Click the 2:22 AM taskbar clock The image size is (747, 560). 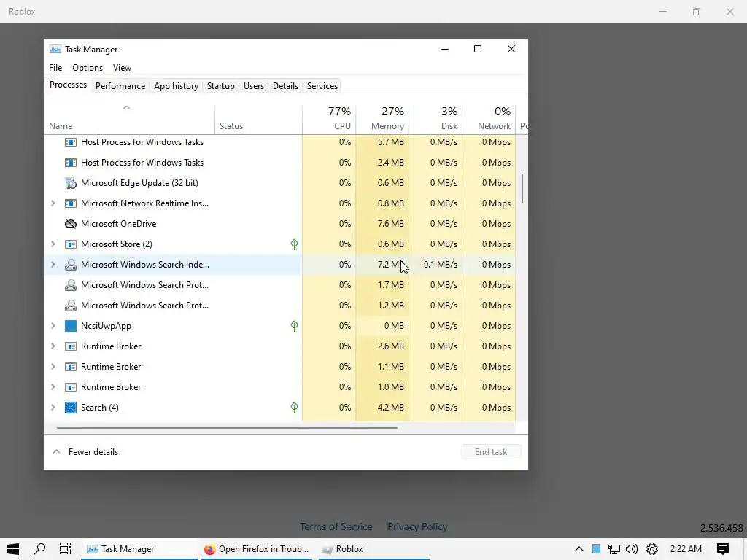686,549
